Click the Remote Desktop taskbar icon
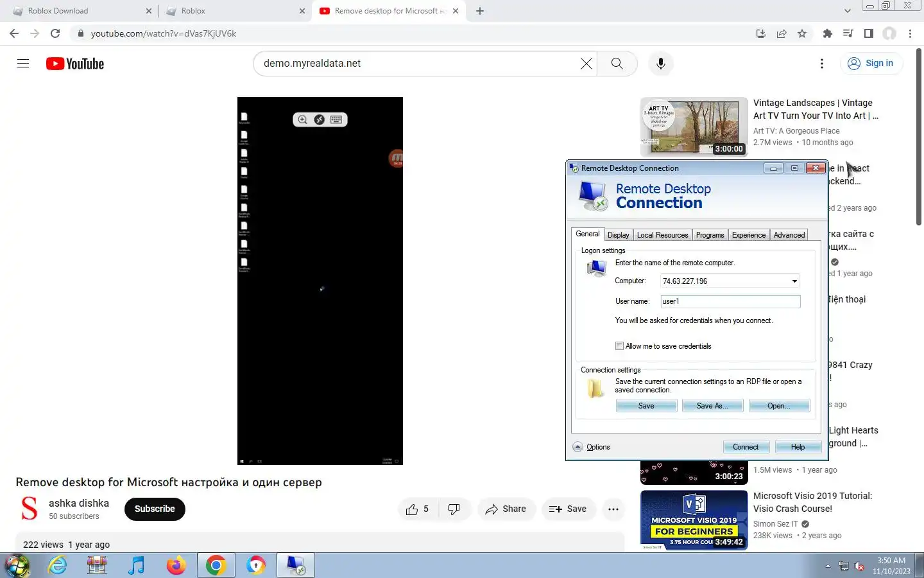The image size is (924, 578). click(x=296, y=565)
